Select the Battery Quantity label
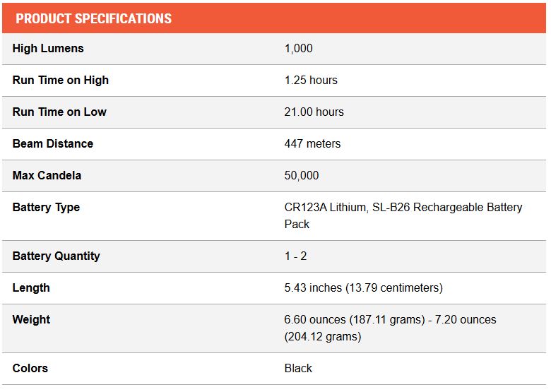Image resolution: width=551 pixels, height=392 pixels. [x=57, y=256]
